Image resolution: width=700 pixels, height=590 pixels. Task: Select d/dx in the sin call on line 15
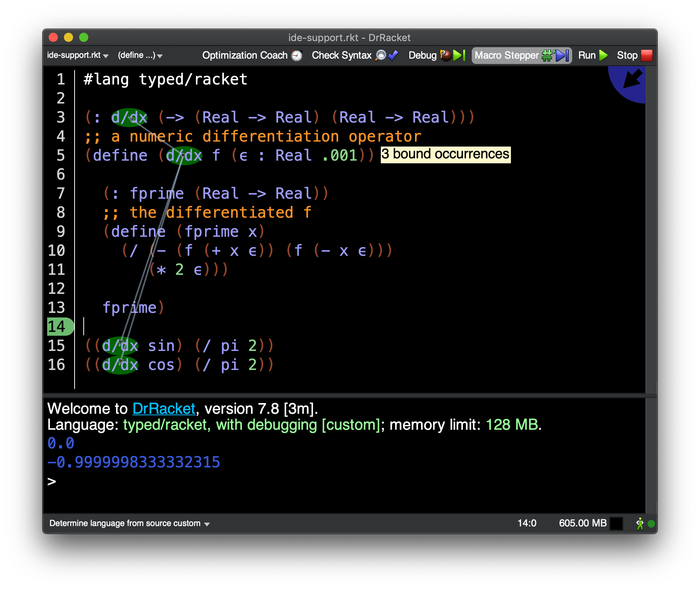pos(120,346)
